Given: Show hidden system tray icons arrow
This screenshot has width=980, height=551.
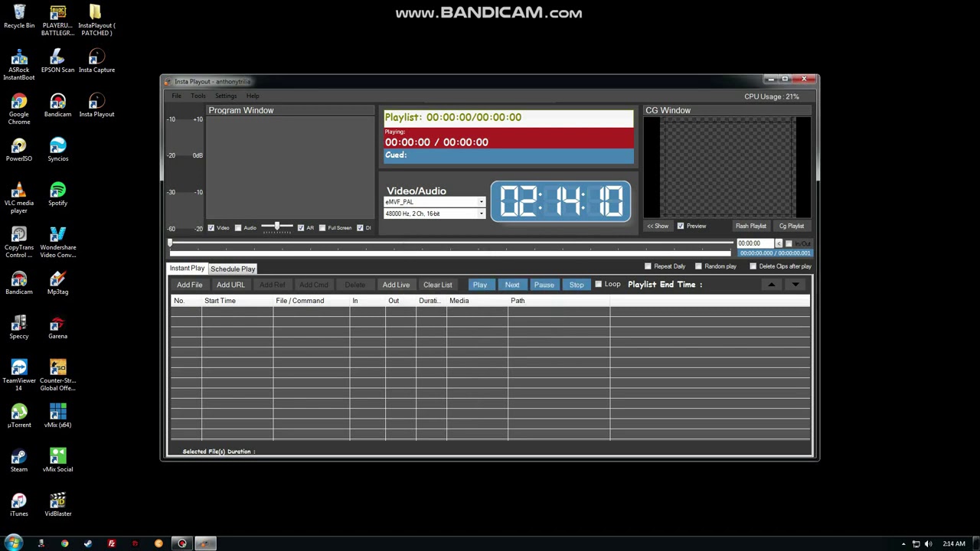Looking at the screenshot, I should tap(903, 544).
